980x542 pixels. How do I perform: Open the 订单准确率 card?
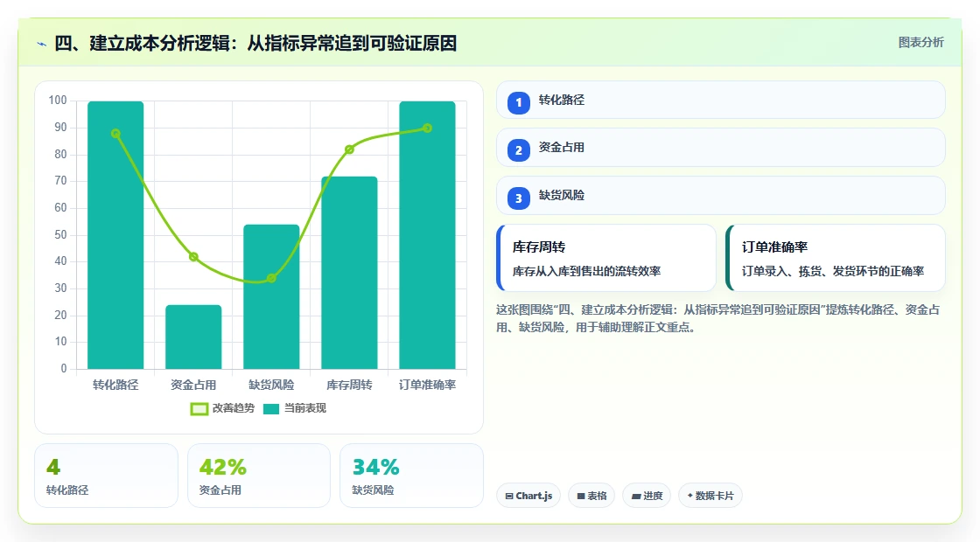coord(836,258)
